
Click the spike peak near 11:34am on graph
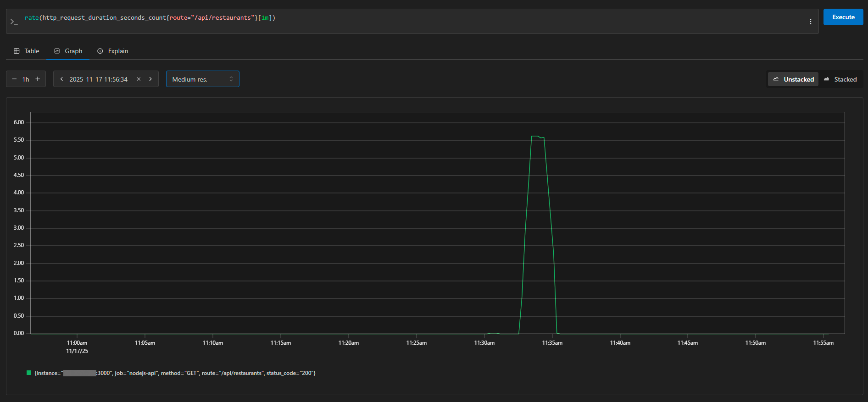tap(536, 136)
